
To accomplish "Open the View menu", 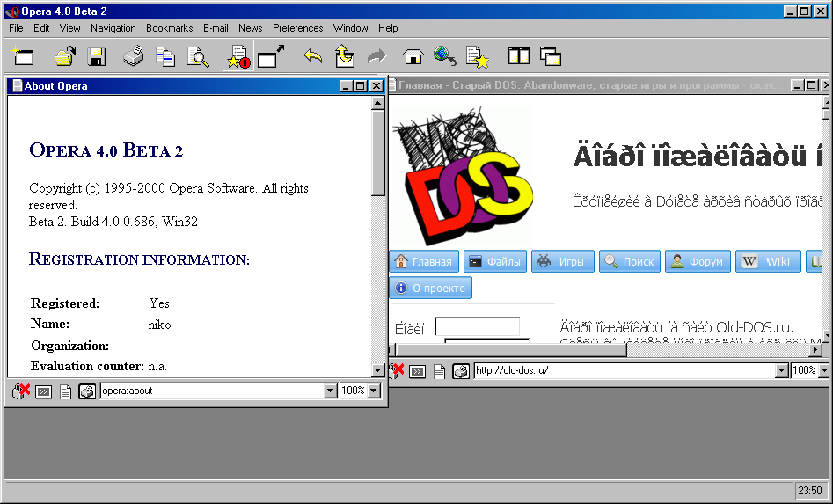I will [x=69, y=28].
